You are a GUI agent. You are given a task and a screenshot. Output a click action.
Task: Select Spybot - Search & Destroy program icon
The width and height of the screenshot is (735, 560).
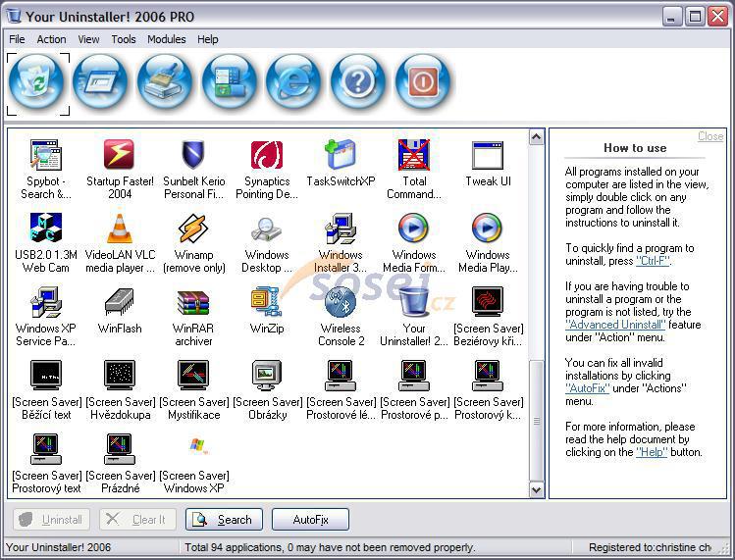46,155
